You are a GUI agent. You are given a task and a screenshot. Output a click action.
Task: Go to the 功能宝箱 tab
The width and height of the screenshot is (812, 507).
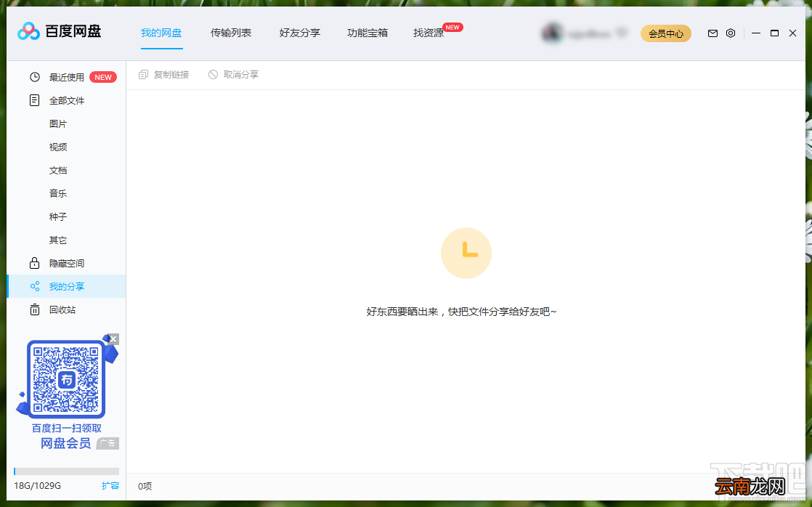point(368,33)
